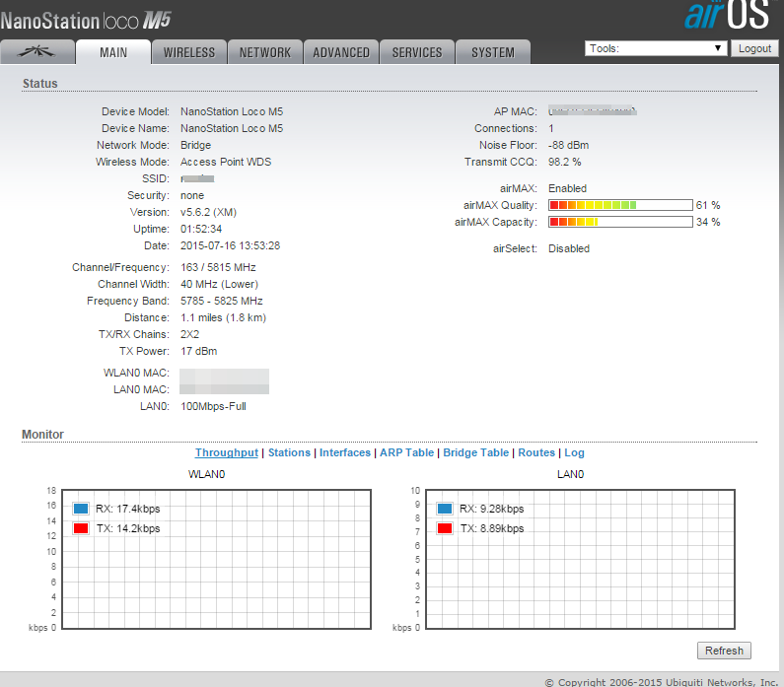Click the blue RX swatch in LAN0 graph
This screenshot has height=687, width=784.
click(445, 509)
